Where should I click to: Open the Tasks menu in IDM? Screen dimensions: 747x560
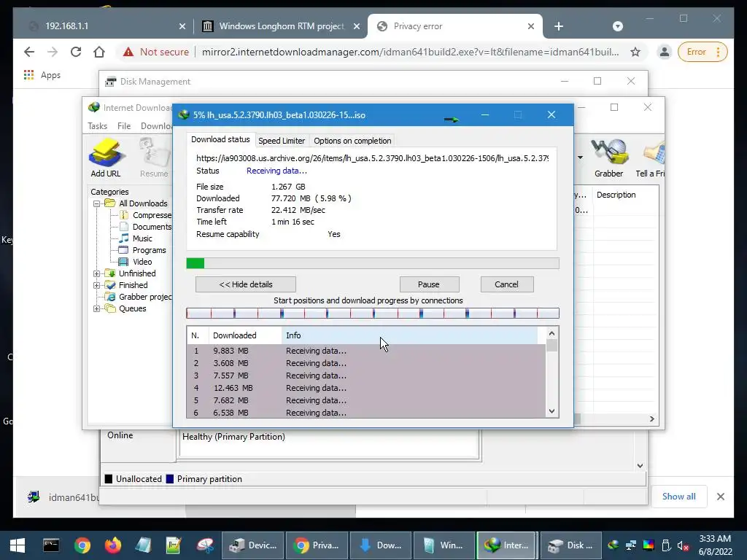click(97, 126)
